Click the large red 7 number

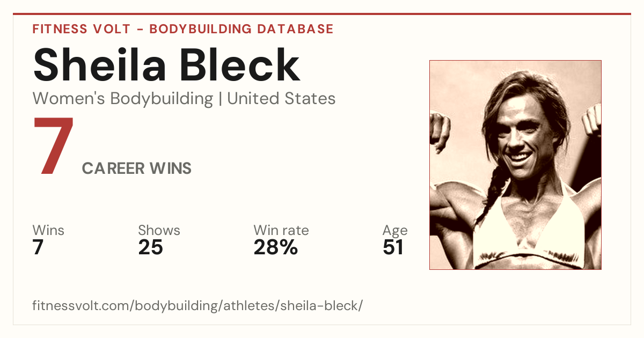[53, 146]
